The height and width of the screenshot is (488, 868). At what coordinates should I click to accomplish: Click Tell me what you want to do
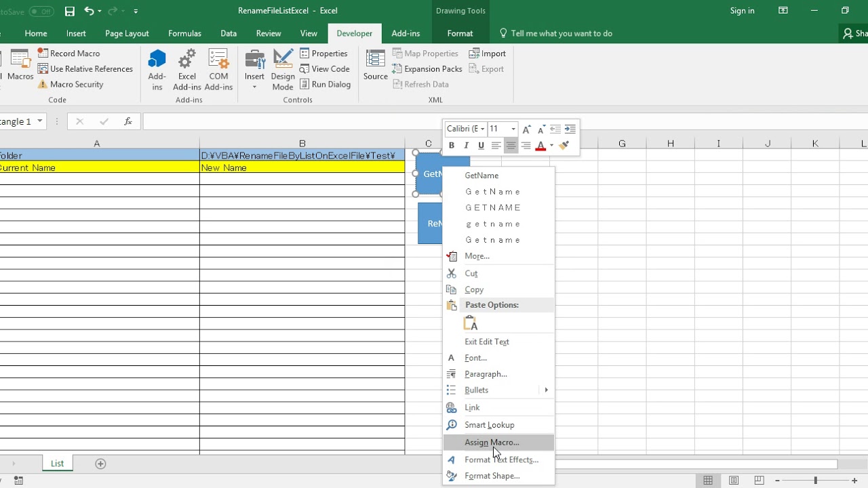pyautogui.click(x=555, y=33)
